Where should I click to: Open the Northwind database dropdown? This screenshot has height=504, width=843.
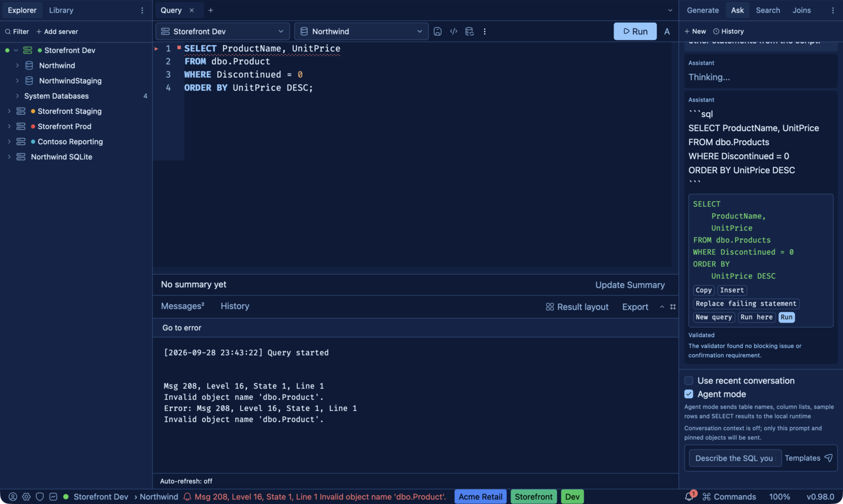click(361, 32)
